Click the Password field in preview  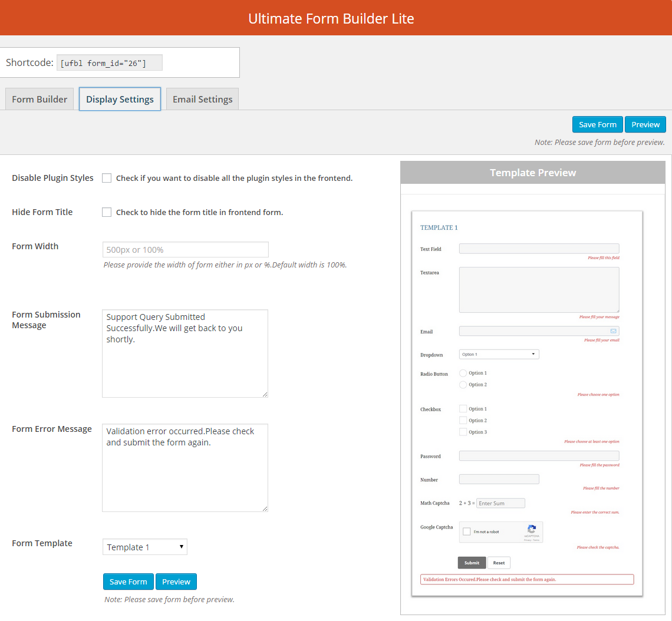tap(539, 455)
